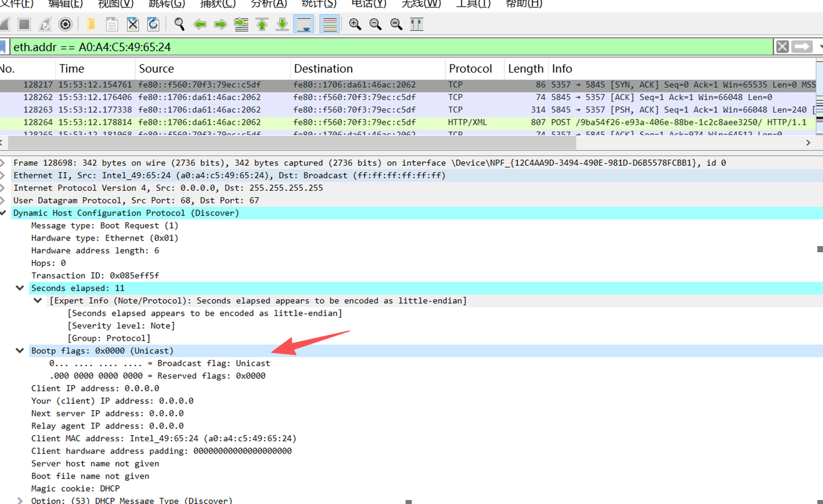This screenshot has height=504, width=823.
Task: Expand Option 53 DHCP Message Type
Action: pyautogui.click(x=20, y=501)
